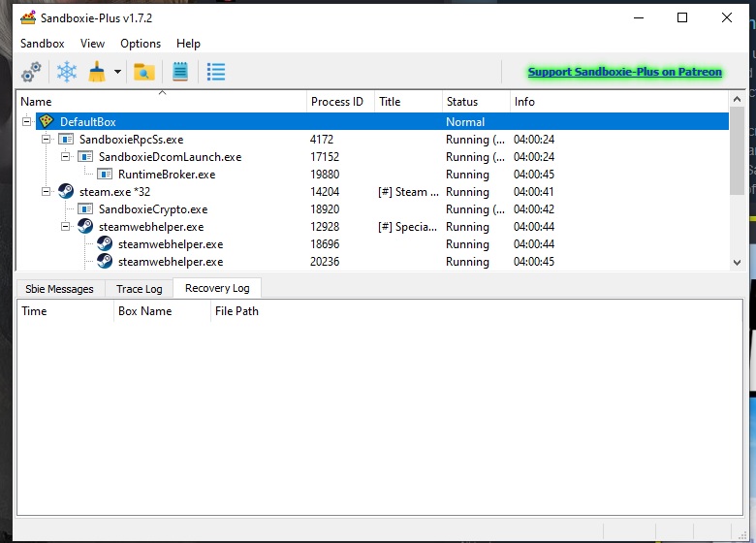Switch to the Sbie Messages tab
Screen dimensions: 756x543
(60, 289)
